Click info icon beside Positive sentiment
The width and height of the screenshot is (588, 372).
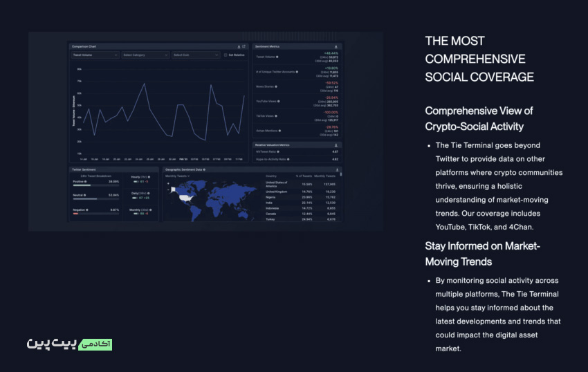click(x=86, y=181)
